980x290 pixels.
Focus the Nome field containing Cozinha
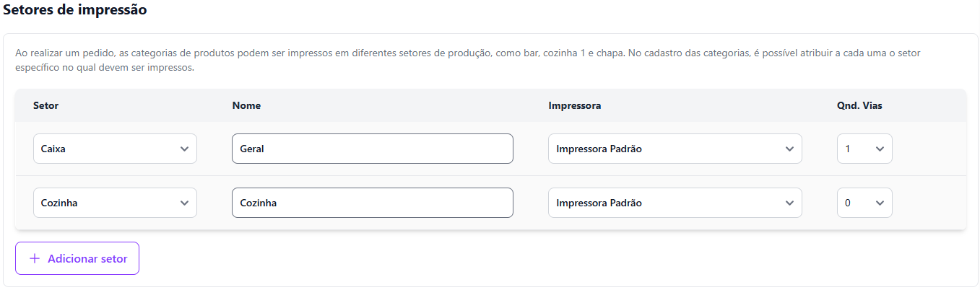coord(372,203)
